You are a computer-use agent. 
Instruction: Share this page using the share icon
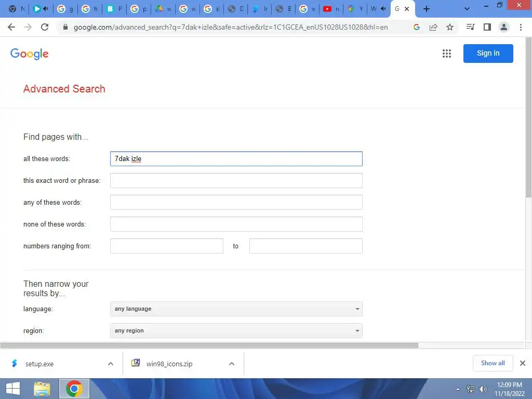click(433, 27)
